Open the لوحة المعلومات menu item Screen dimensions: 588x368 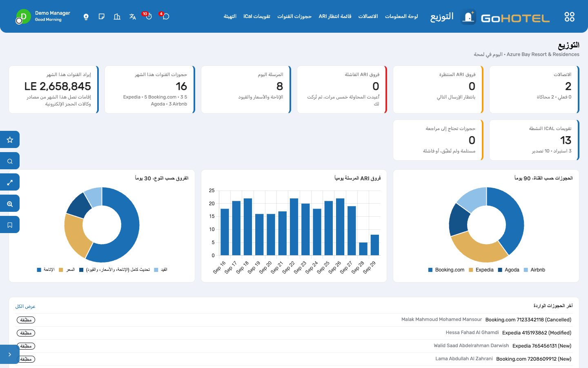coord(401,16)
